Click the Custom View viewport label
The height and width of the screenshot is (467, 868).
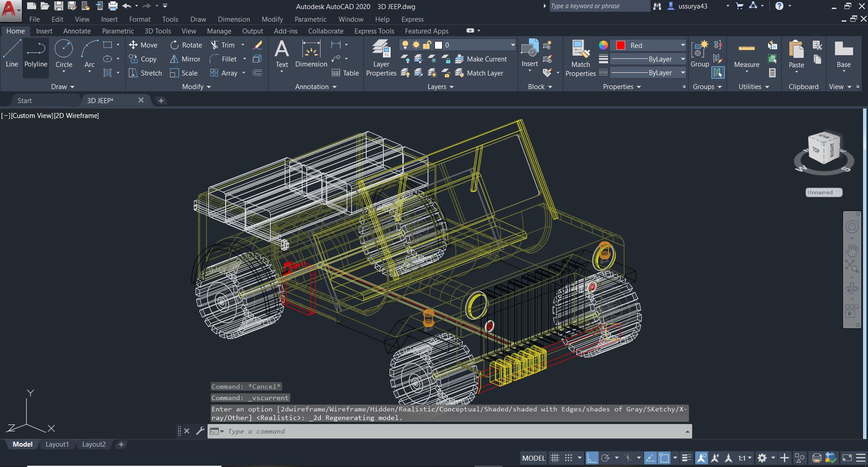[32, 116]
